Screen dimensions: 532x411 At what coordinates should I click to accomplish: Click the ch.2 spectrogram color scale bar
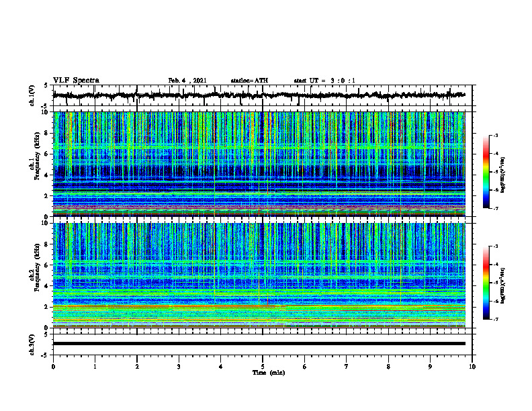(x=486, y=283)
